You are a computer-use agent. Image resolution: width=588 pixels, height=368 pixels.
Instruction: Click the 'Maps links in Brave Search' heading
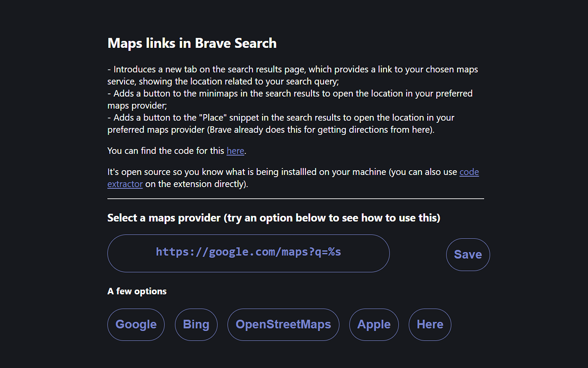[x=192, y=43]
